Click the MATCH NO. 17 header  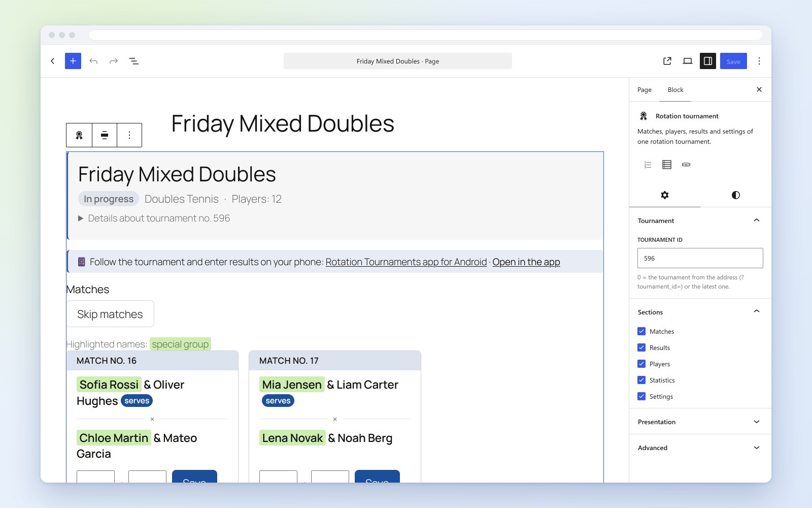click(x=335, y=361)
